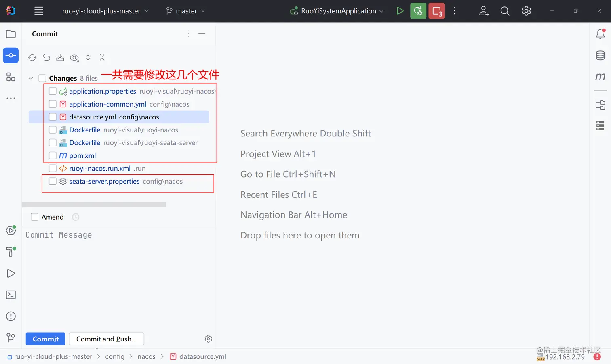Open the Services tool window icon on the left
611x364 pixels.
coord(11,230)
